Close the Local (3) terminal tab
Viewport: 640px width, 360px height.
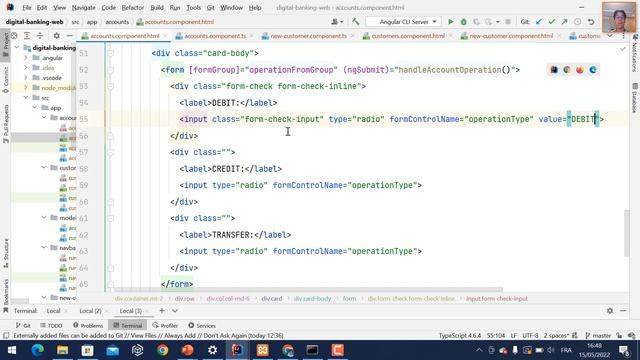tap(148, 311)
